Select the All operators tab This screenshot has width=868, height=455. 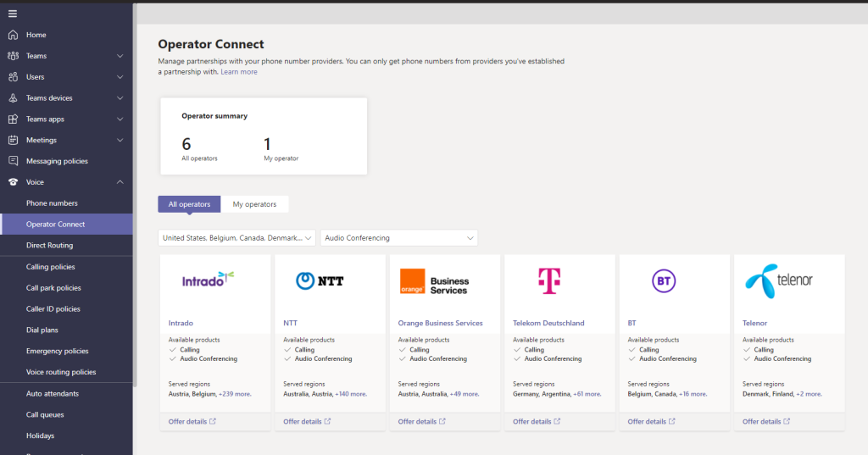[189, 204]
